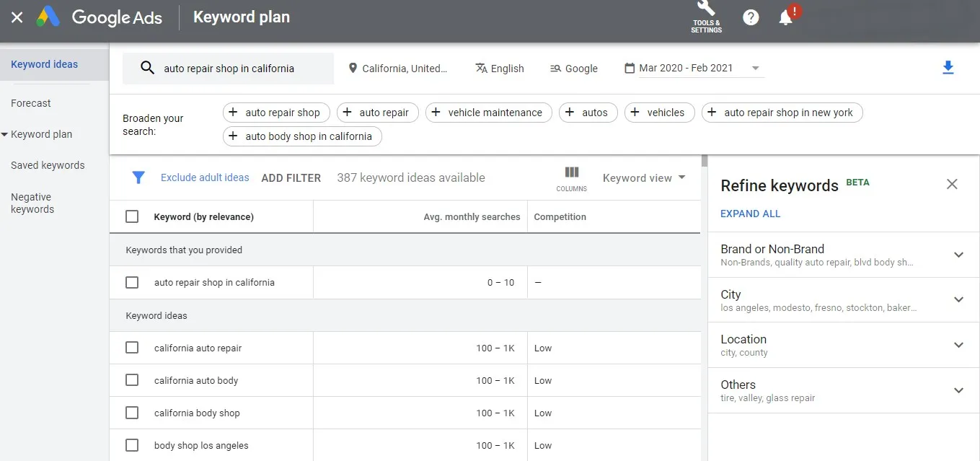Image resolution: width=980 pixels, height=461 pixels.
Task: Click the keyword search input field
Action: pos(238,69)
